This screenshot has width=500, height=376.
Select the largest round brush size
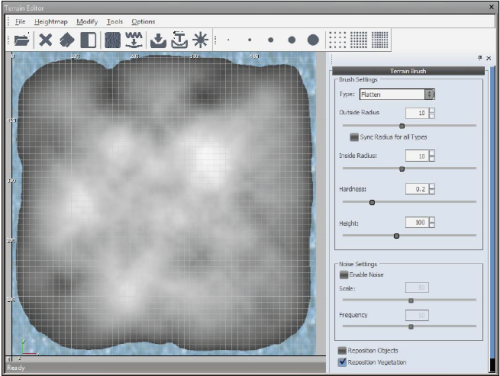(x=313, y=40)
